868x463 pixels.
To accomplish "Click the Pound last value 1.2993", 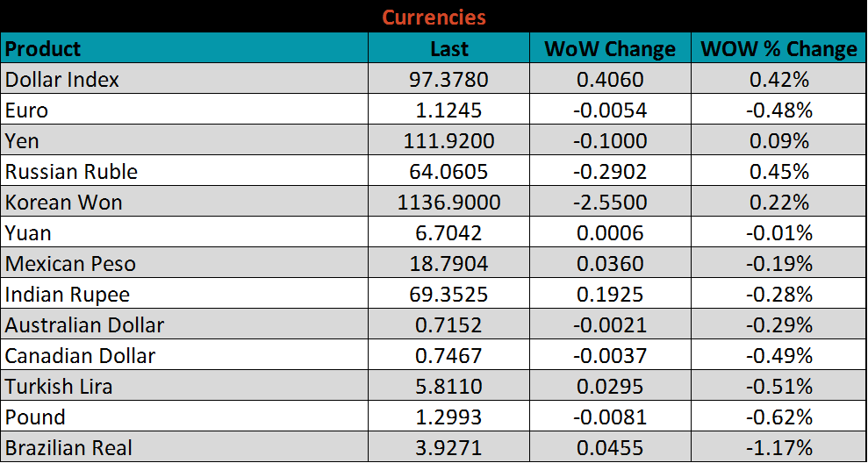I will click(448, 417).
